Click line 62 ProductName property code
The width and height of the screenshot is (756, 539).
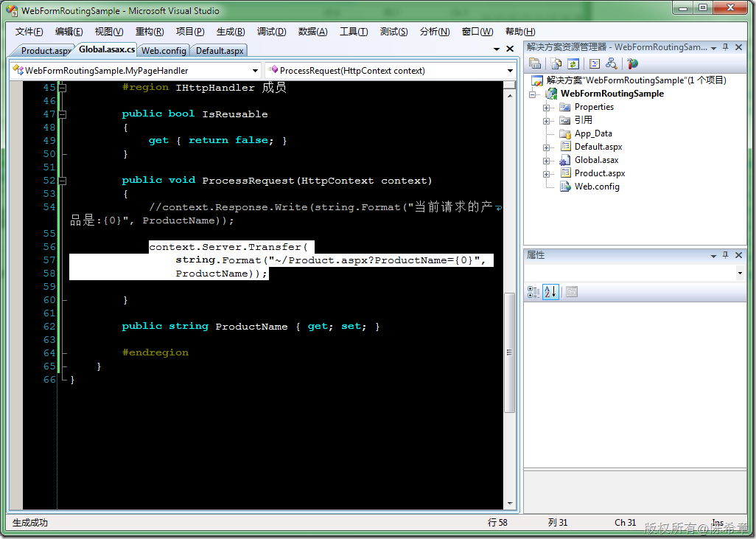click(251, 327)
